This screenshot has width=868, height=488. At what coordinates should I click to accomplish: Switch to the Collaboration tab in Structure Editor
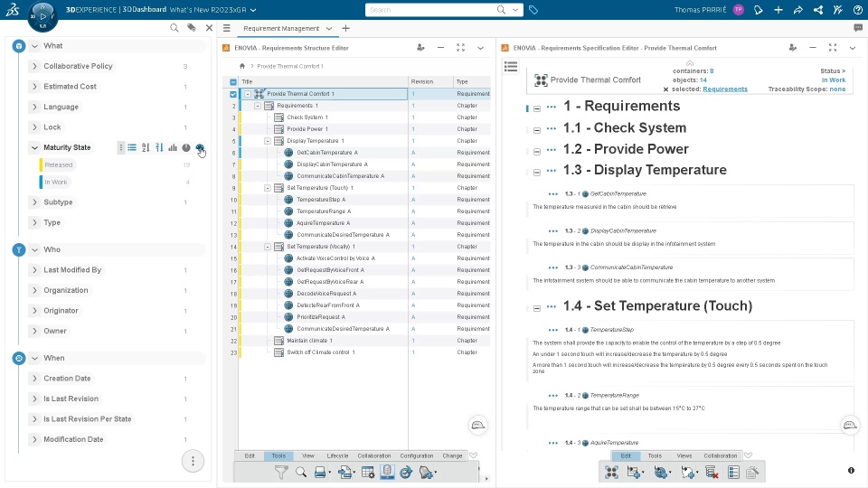point(374,455)
